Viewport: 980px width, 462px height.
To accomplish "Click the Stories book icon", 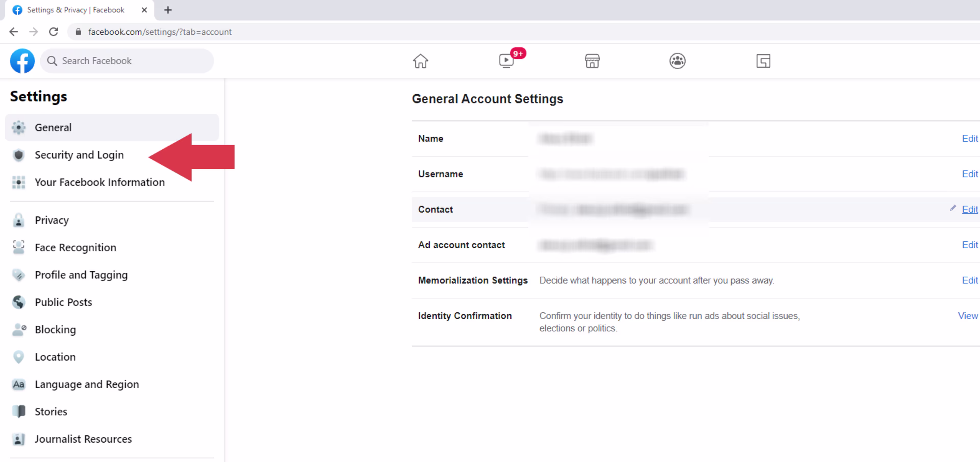I will tap(18, 412).
